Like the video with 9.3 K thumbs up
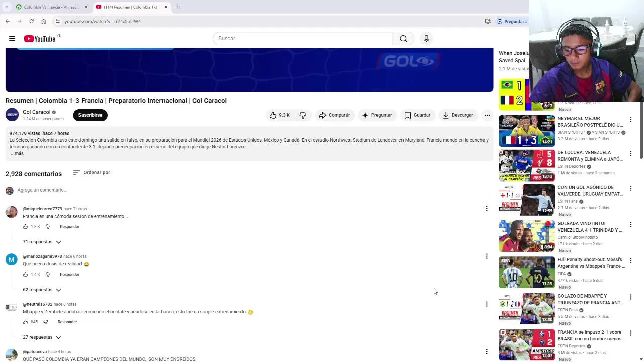Viewport: 644px width, 362px height. 279,115
